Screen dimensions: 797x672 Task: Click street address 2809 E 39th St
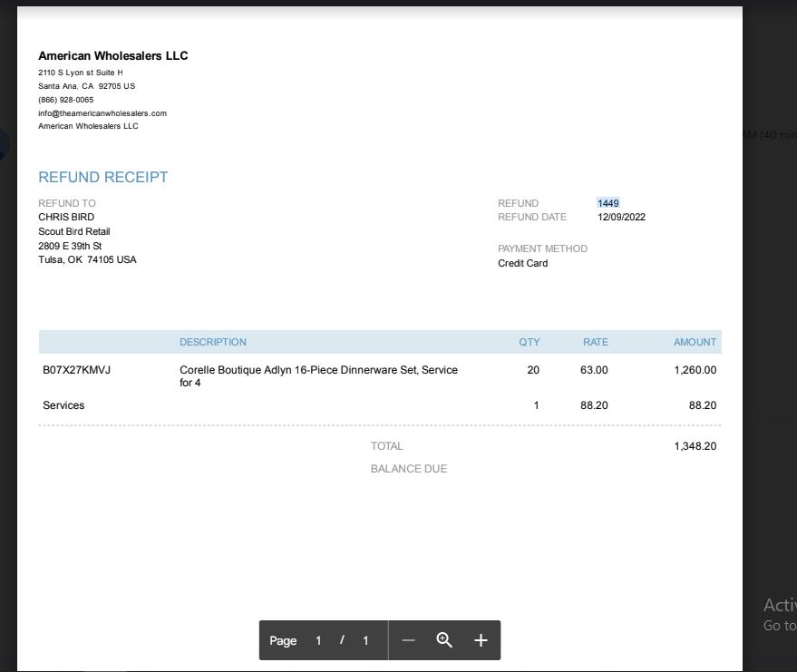tap(70, 246)
